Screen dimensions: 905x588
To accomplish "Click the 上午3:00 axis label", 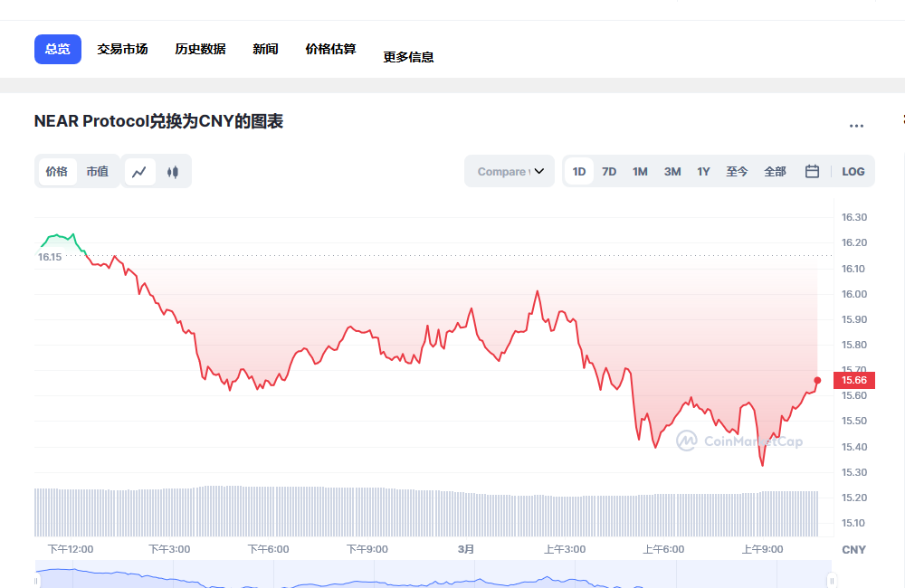I will [x=565, y=549].
